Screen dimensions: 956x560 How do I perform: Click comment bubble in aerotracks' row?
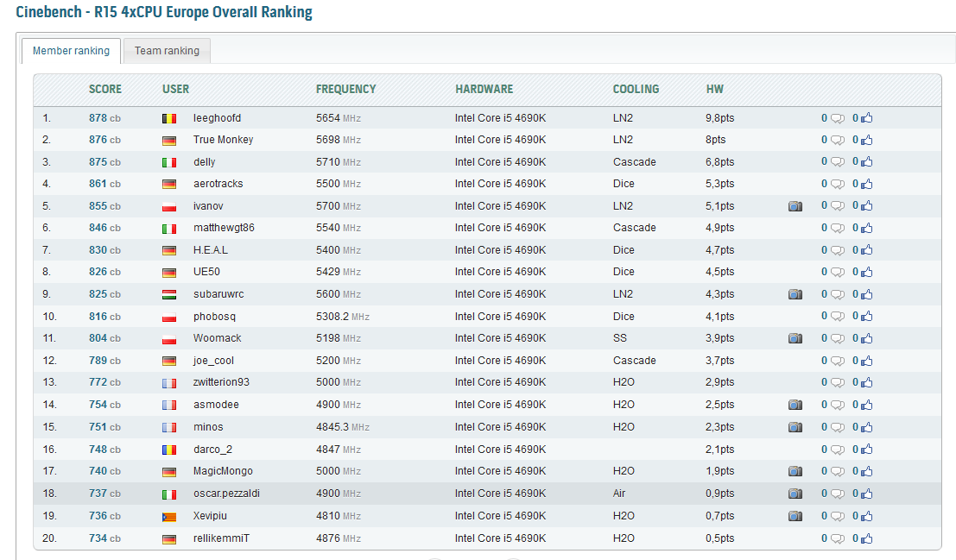coord(838,184)
